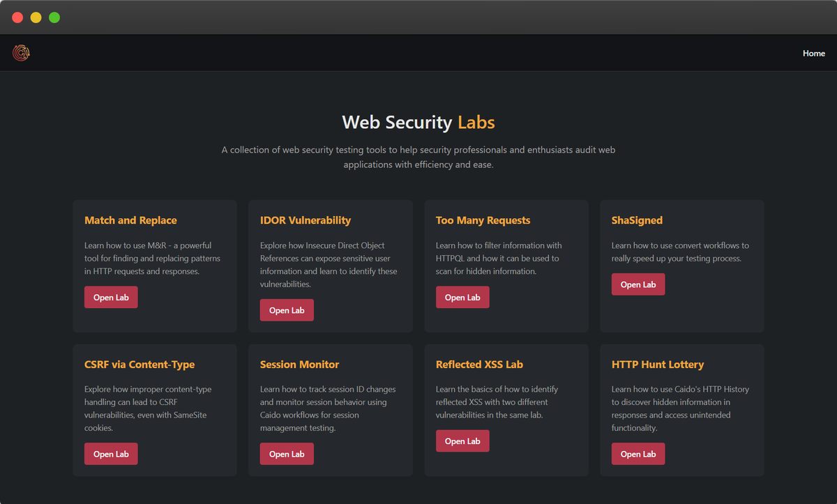Open the HTTP Hunt Lottery lab

point(638,454)
